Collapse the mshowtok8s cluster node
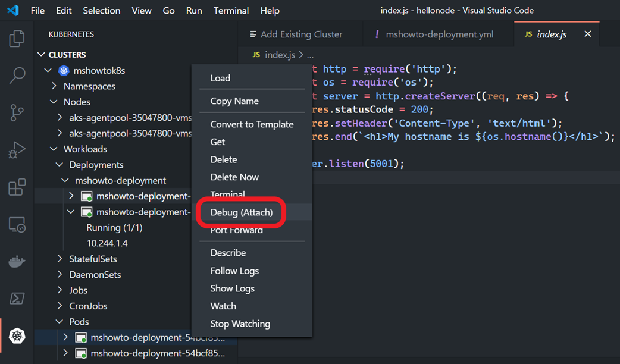The image size is (620, 364). (x=48, y=70)
